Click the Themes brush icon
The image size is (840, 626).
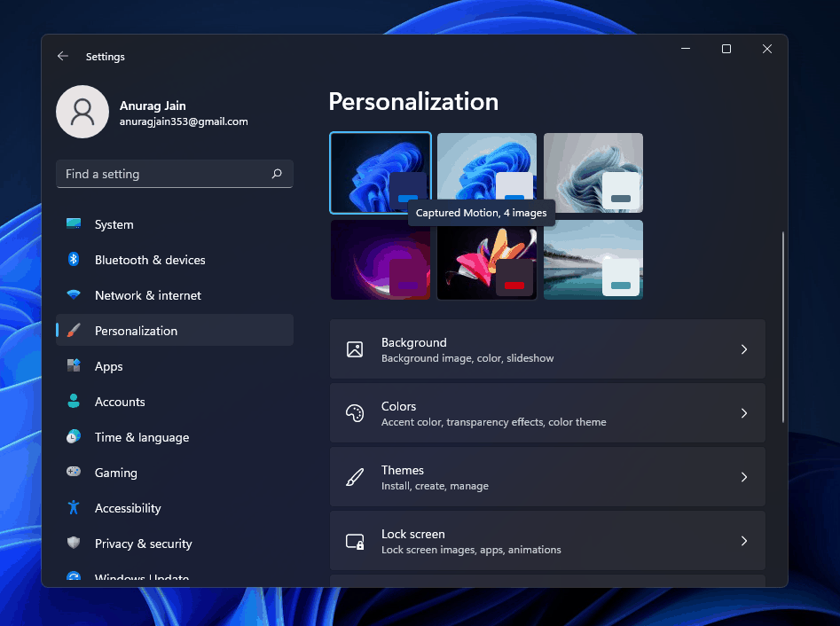pyautogui.click(x=355, y=477)
